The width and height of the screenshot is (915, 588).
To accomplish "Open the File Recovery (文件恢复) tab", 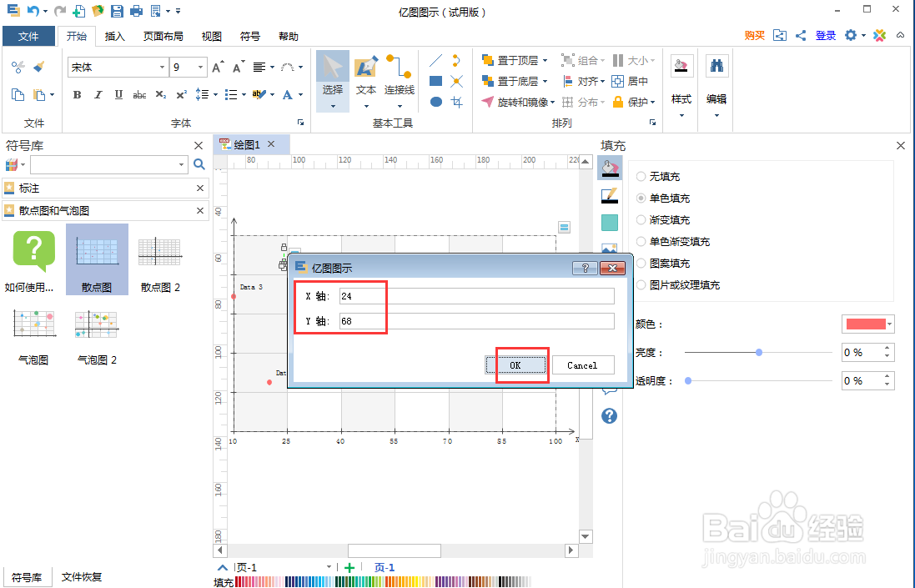I will click(x=82, y=577).
